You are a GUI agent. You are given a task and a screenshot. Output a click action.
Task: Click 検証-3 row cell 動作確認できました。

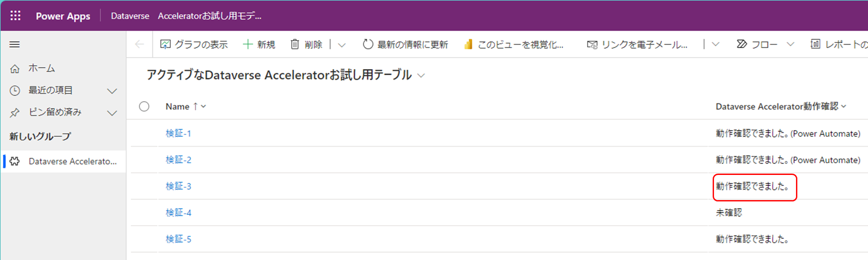(x=752, y=186)
